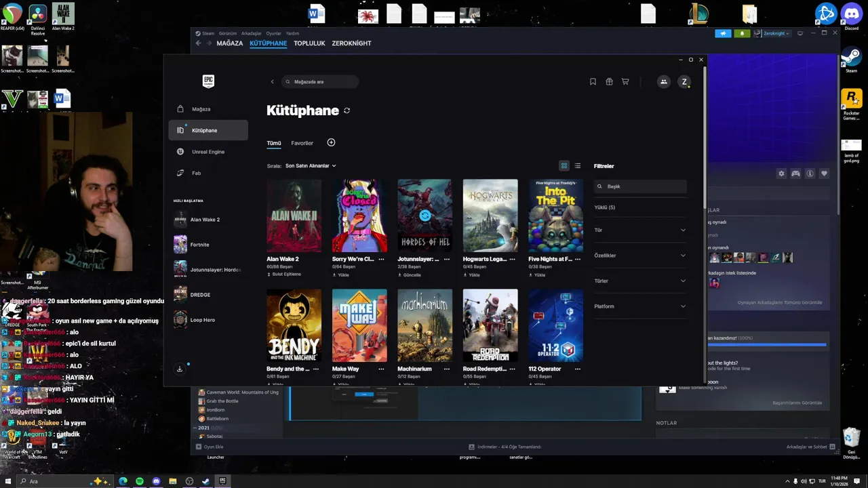Open MAĞAZA in Steam window
This screenshot has height=488, width=868.
[x=229, y=43]
